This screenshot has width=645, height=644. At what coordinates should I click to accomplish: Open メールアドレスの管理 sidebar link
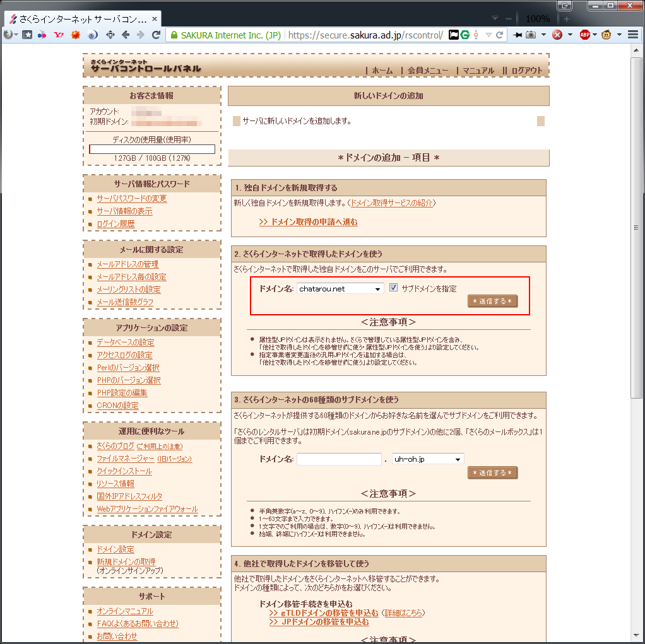(127, 264)
